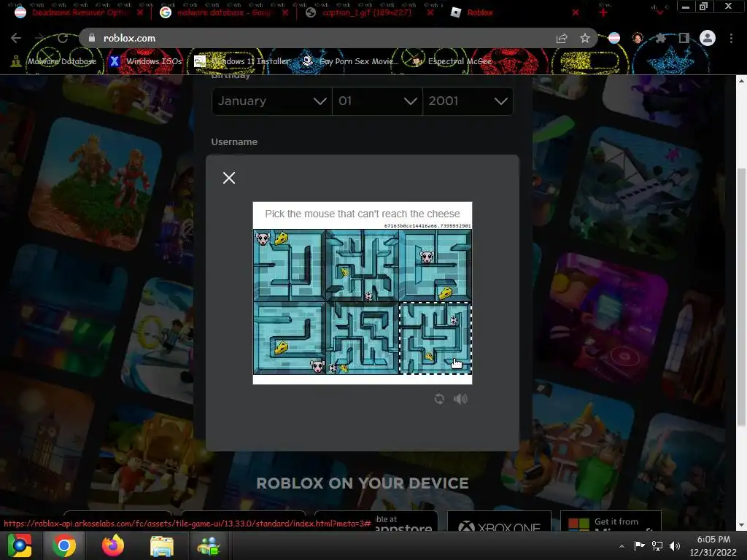This screenshot has height=560, width=747.
Task: Open File Explorer from the taskbar
Action: click(162, 546)
